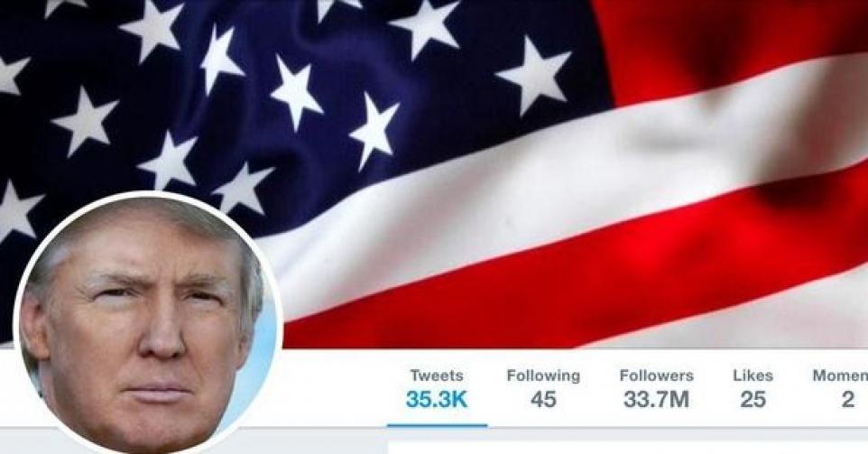
Task: Open the Following tab
Action: [x=543, y=376]
